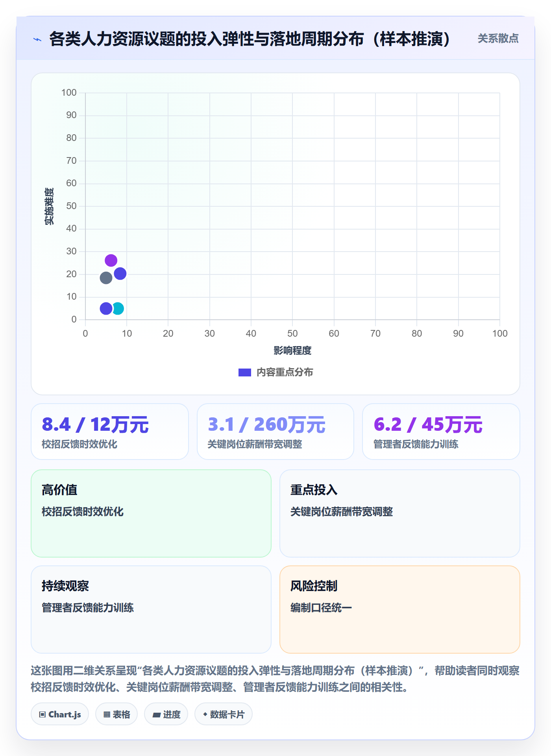Screen dimensions: 551x756
Task: Open the 8.4 / 12万元 校招反馈时效优化 card
Action: pyautogui.click(x=110, y=432)
